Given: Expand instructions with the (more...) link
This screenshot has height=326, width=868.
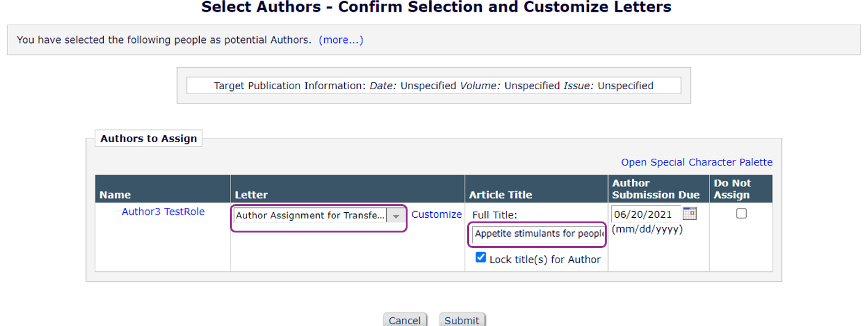Looking at the screenshot, I should 341,40.
